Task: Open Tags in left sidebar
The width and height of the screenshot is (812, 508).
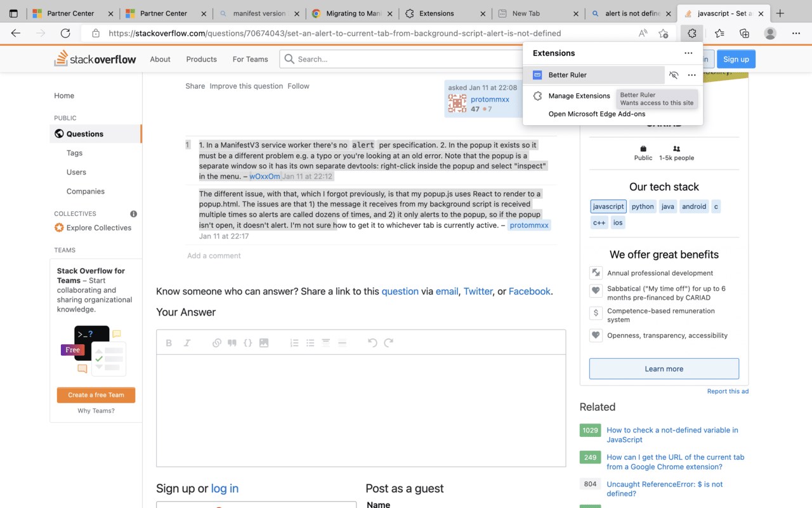Action: 74,153
